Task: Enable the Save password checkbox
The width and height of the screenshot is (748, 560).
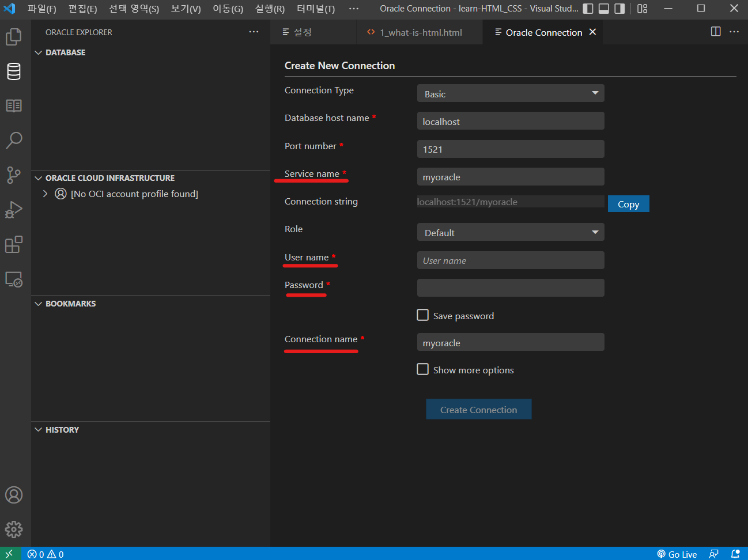Action: 423,315
